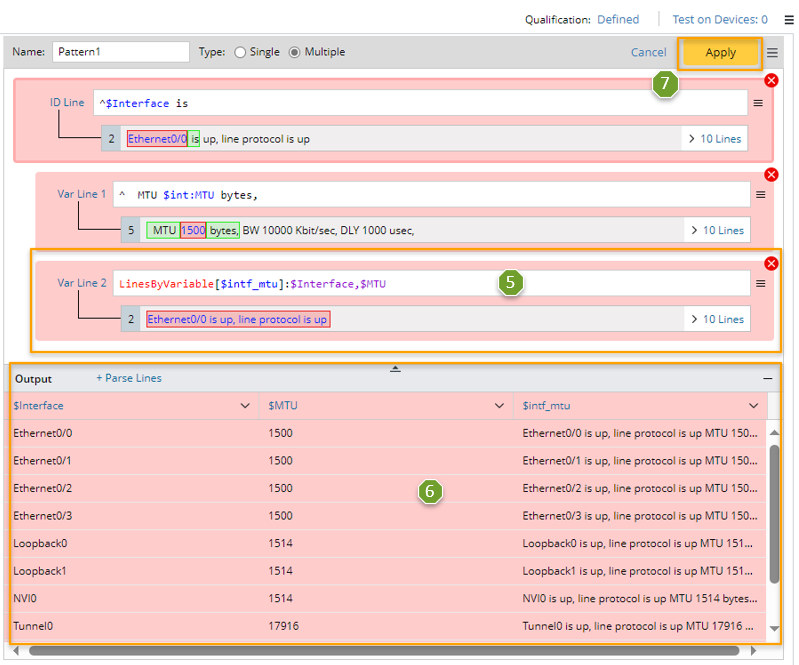Image resolution: width=799 pixels, height=665 pixels.
Task: Open Var Line 1 hamburger menu
Action: 760,194
